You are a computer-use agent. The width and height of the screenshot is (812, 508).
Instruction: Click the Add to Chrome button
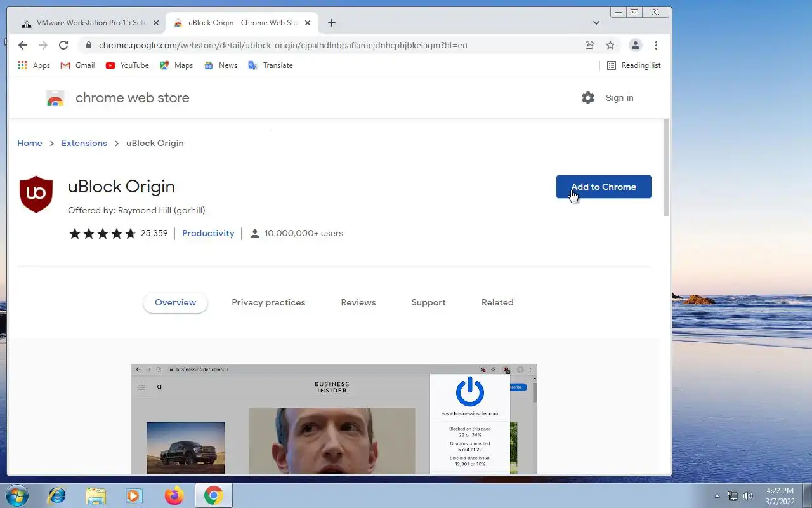[604, 187]
